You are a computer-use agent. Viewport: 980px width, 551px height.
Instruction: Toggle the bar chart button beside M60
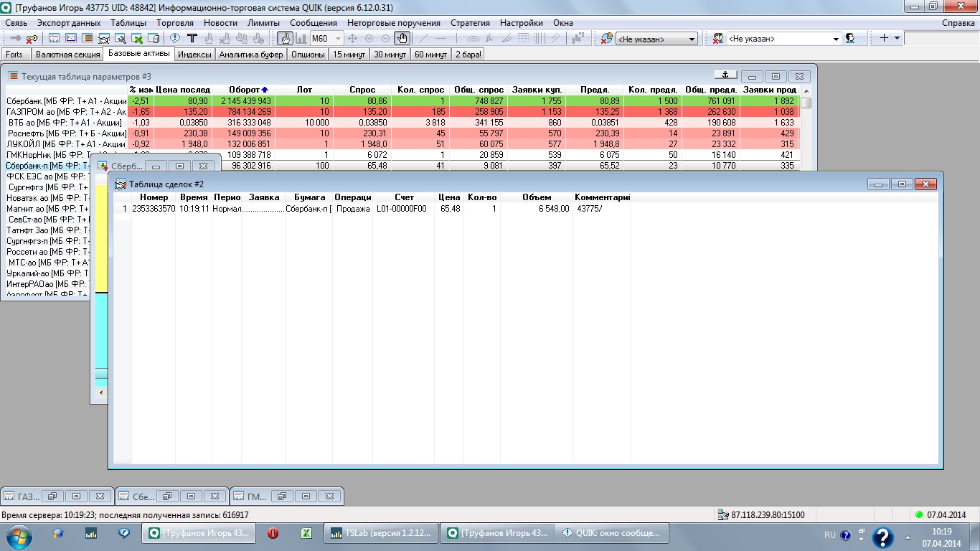[x=301, y=39]
